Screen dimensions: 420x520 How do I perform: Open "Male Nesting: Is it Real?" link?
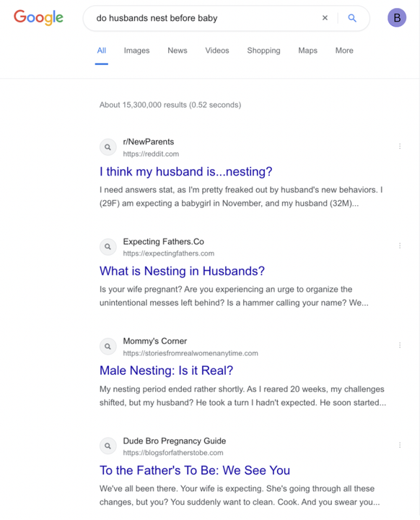pos(167,370)
